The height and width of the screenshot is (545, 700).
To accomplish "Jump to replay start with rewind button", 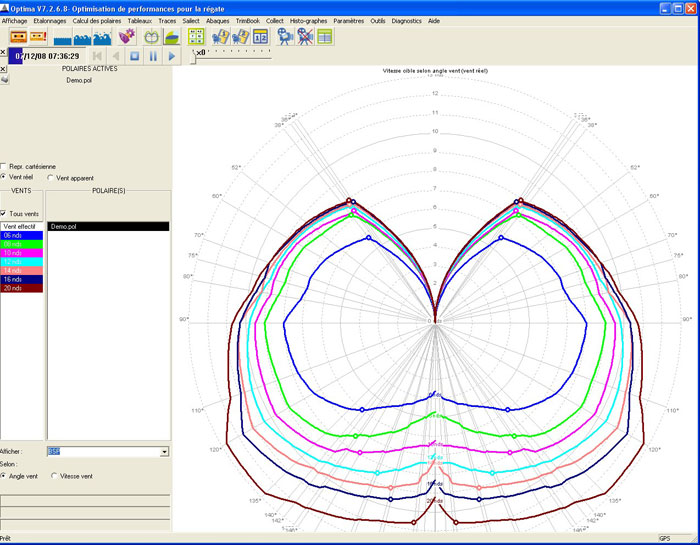I will (x=97, y=56).
